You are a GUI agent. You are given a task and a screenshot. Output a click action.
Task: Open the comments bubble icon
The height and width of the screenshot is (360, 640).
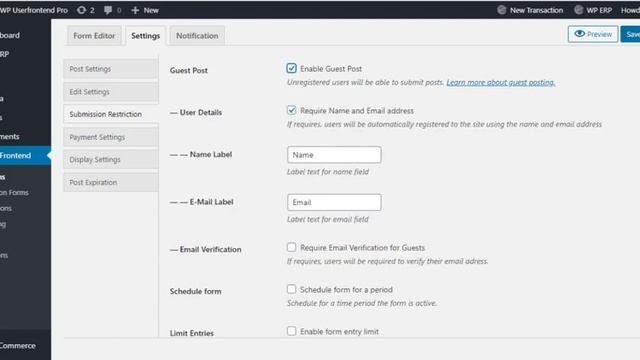[x=108, y=10]
